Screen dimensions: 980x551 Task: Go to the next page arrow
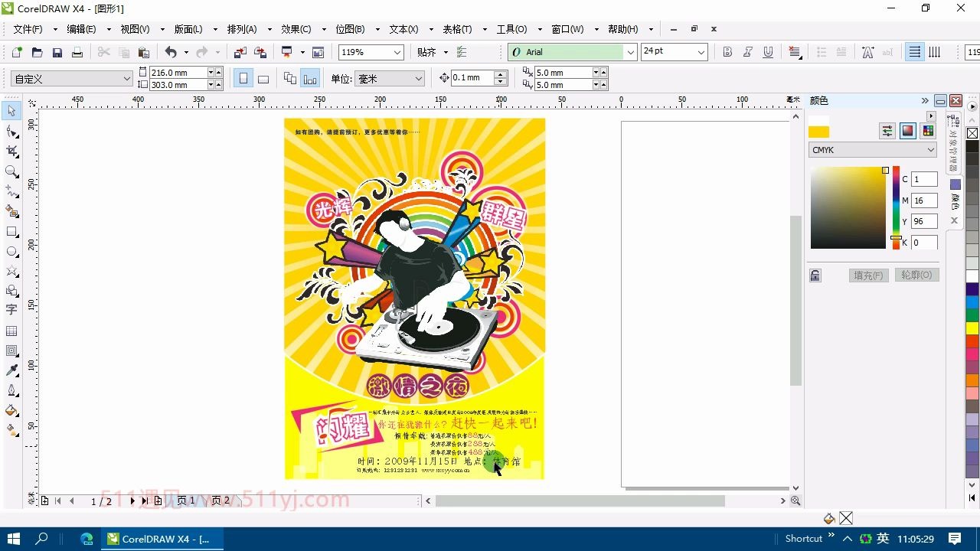pyautogui.click(x=132, y=500)
